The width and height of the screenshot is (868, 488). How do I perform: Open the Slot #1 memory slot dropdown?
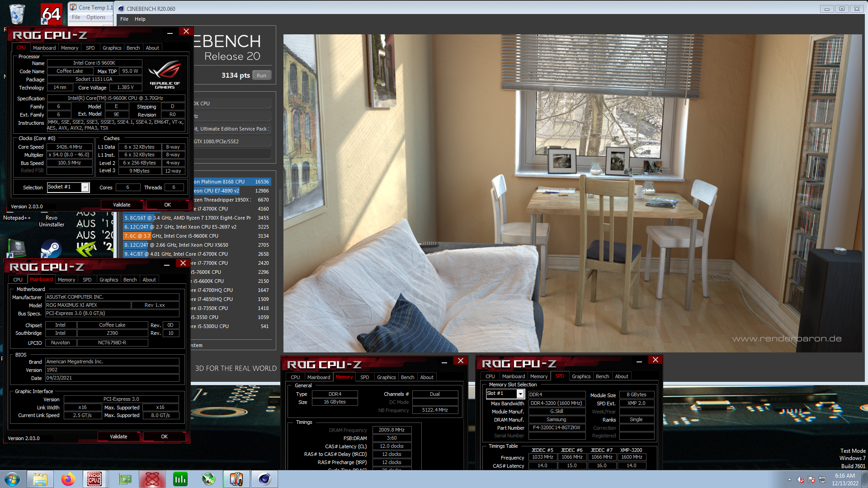coord(520,394)
